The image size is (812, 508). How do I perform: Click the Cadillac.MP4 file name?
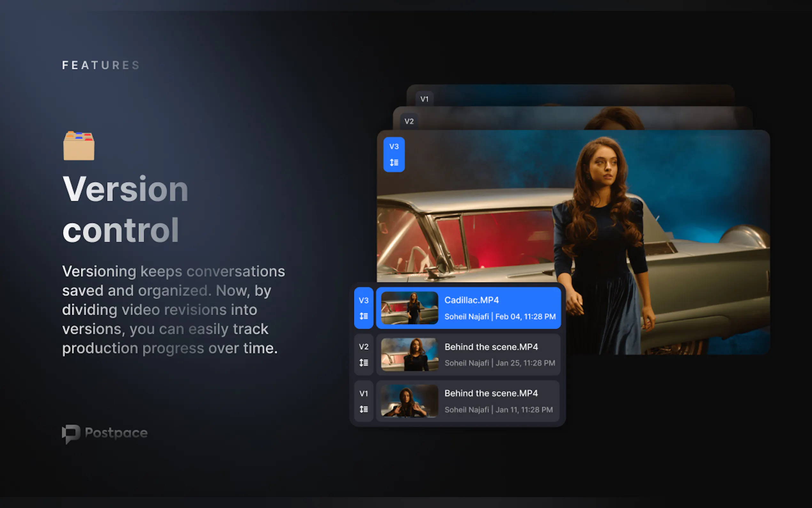471,300
